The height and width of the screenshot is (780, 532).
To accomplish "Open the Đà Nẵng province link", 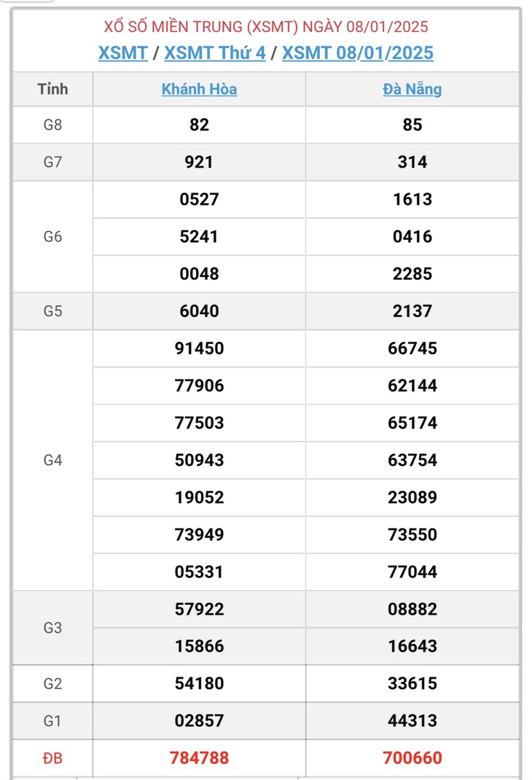I will [x=412, y=89].
